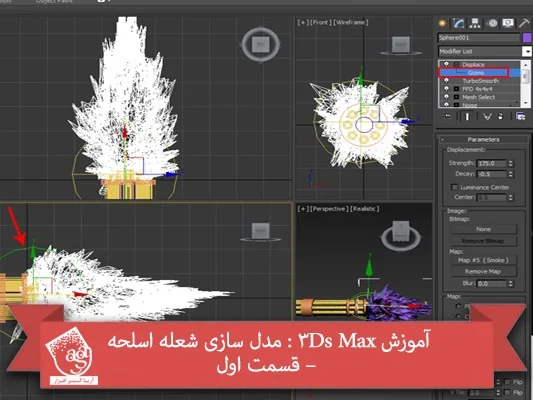Toggle Show End Result icon
This screenshot has width=533, height=400.
tap(467, 117)
